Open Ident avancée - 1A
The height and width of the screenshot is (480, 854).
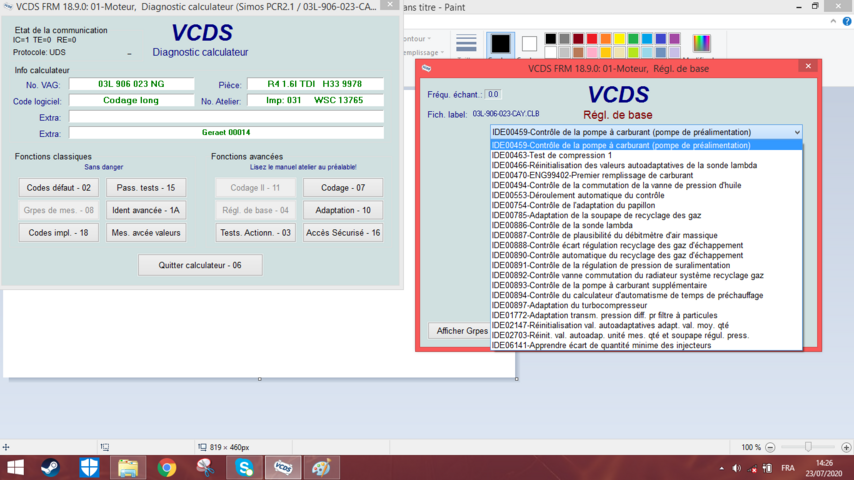point(146,210)
